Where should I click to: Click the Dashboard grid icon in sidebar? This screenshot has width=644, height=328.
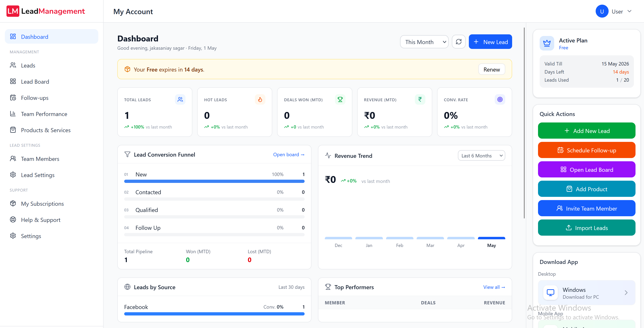[x=13, y=36]
